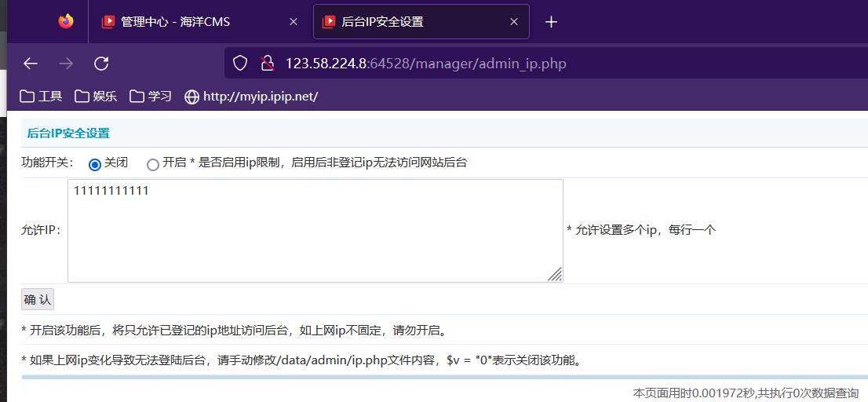Open the 学习 bookmarks folder
The height and width of the screenshot is (402, 868).
click(x=151, y=97)
